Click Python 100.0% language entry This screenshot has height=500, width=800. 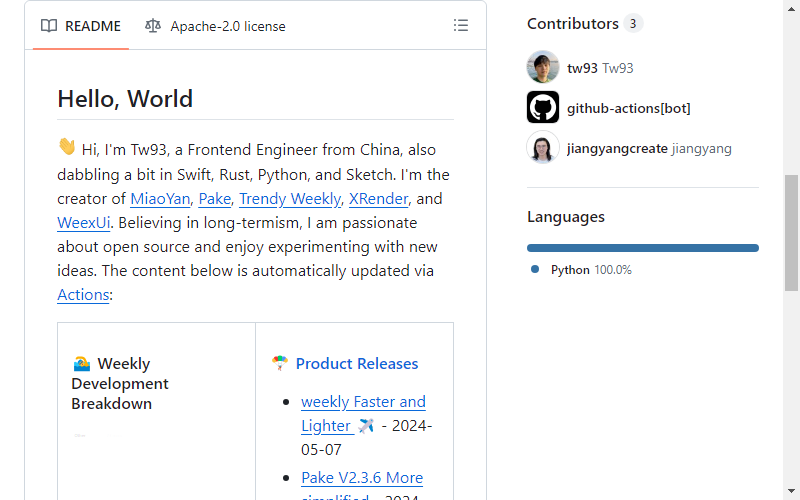[x=591, y=269]
